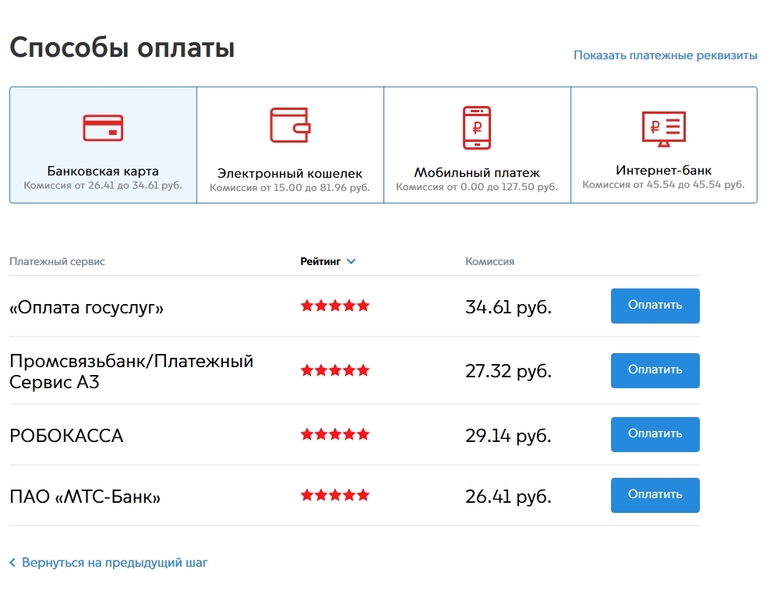Pay via «Оплата госуслуг» Оплатить button
The width and height of the screenshot is (770, 601).
[655, 306]
